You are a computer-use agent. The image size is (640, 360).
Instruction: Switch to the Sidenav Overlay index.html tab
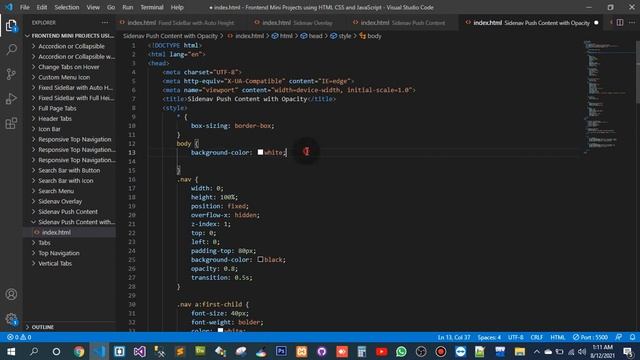pyautogui.click(x=297, y=23)
